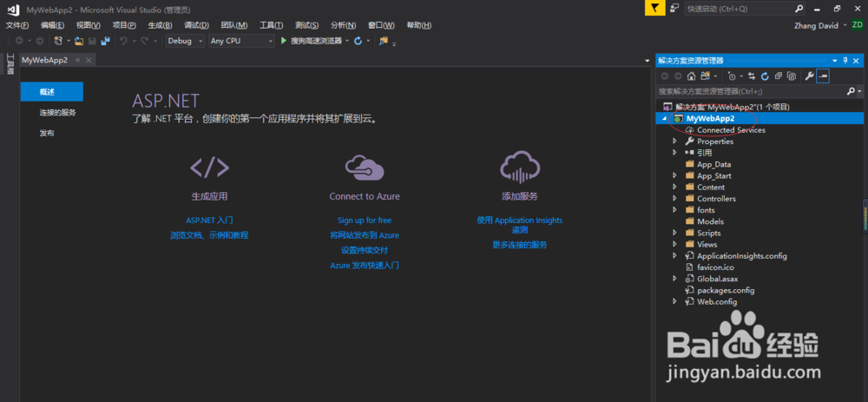Close the MyWebApp2 document tab
This screenshot has width=868, height=402.
point(89,60)
